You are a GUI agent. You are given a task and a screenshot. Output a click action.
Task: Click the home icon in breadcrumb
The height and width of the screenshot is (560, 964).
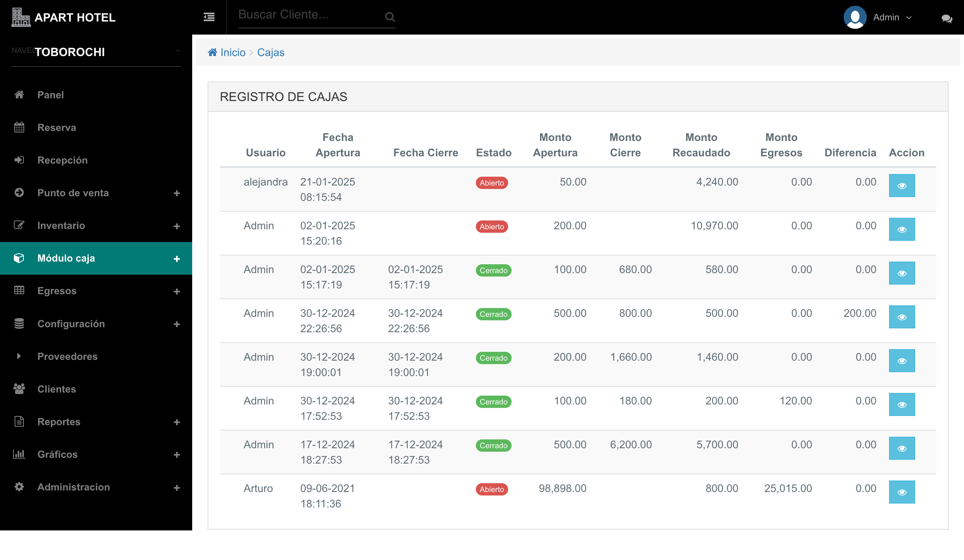[x=212, y=52]
